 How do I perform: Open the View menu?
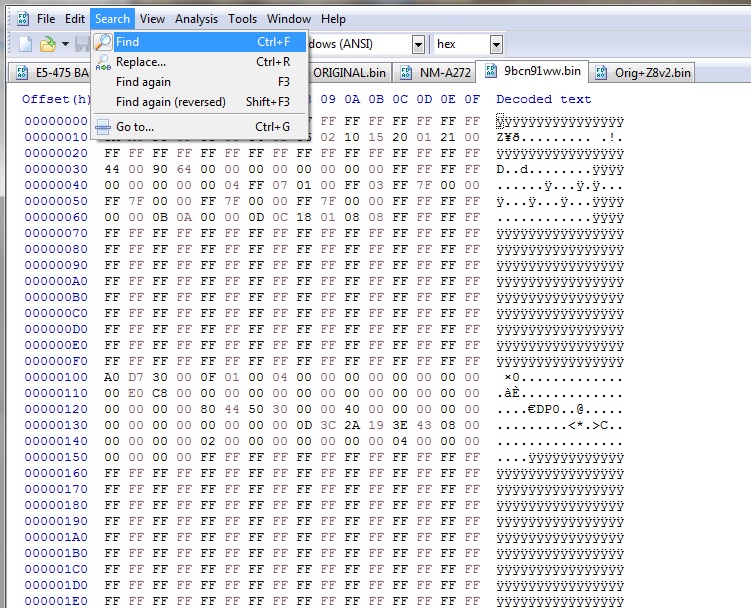pos(152,19)
